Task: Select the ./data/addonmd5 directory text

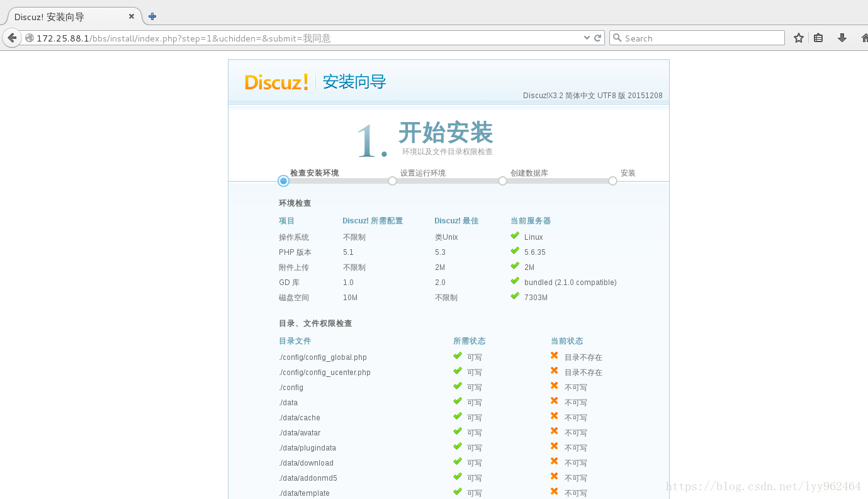Action: pos(308,478)
